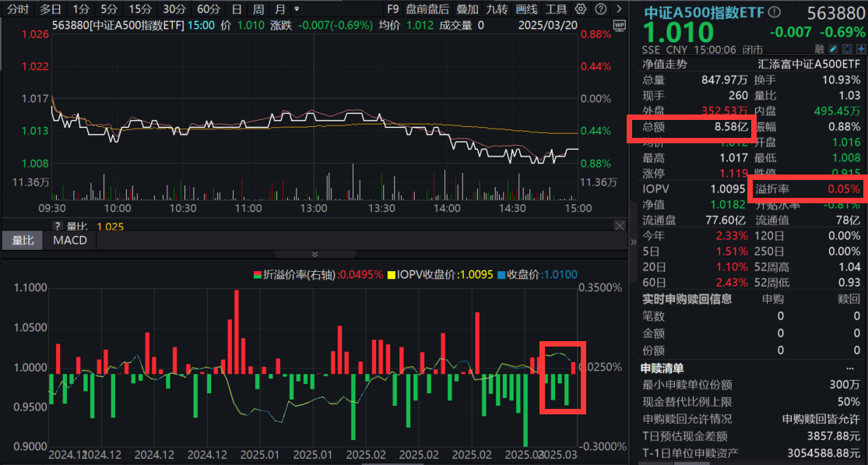Switch to the MACD tab
This screenshot has width=868, height=465.
point(69,240)
